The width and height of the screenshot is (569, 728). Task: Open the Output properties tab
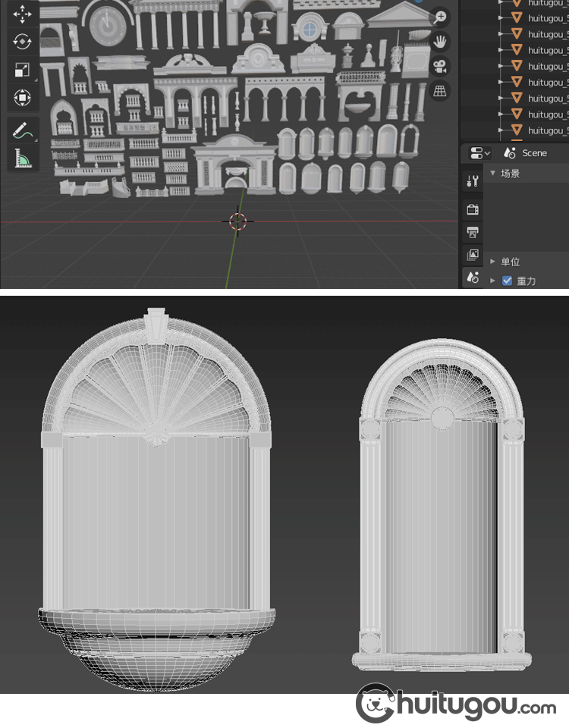coord(473,232)
